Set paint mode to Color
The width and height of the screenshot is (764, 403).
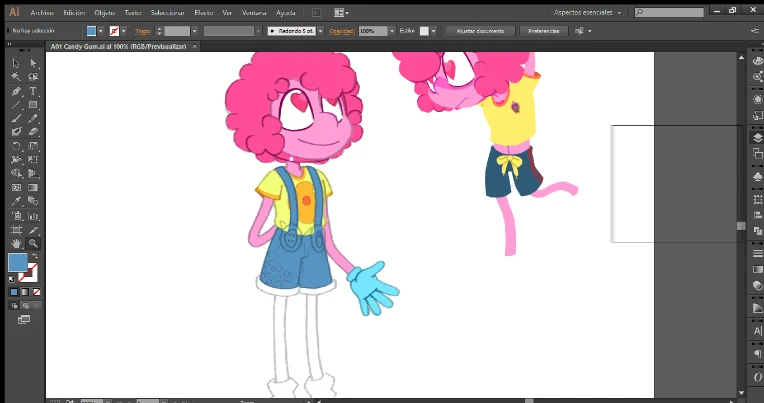[x=14, y=292]
